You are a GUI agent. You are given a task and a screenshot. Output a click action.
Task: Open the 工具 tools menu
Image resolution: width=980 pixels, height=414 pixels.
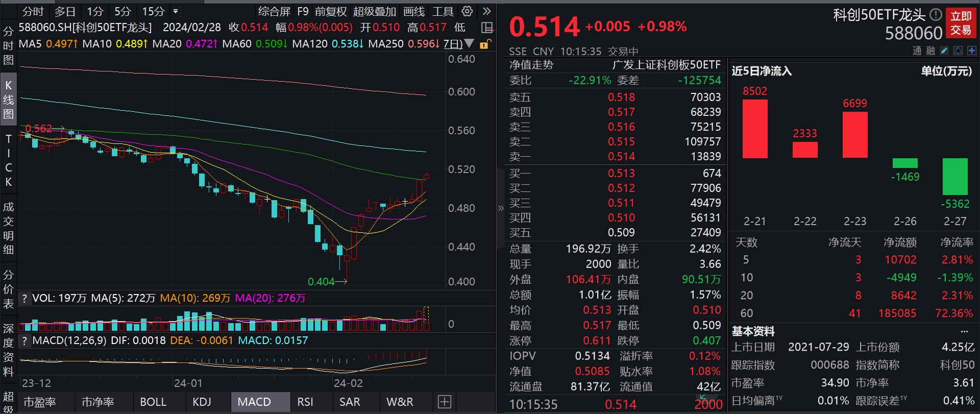pos(443,11)
